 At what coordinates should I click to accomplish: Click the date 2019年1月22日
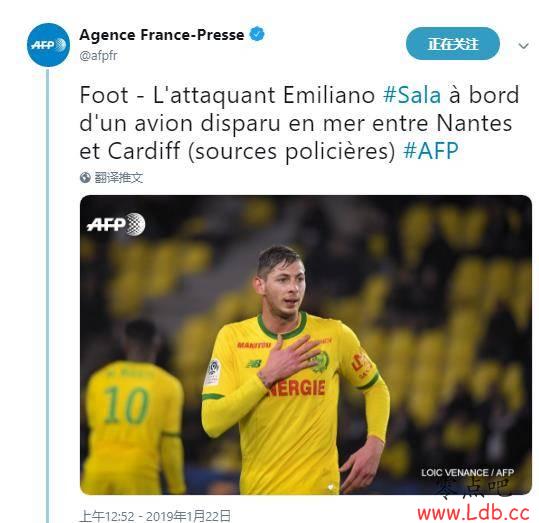188,516
